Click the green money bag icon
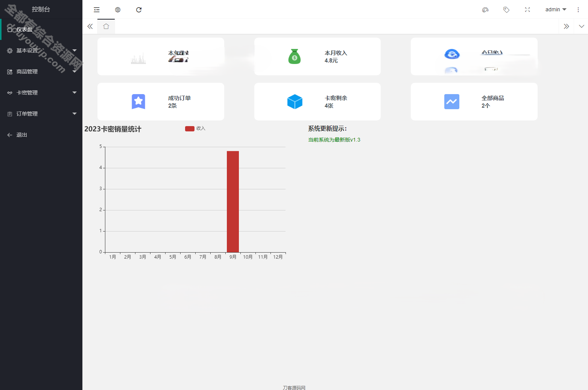The height and width of the screenshot is (390, 588). click(295, 56)
